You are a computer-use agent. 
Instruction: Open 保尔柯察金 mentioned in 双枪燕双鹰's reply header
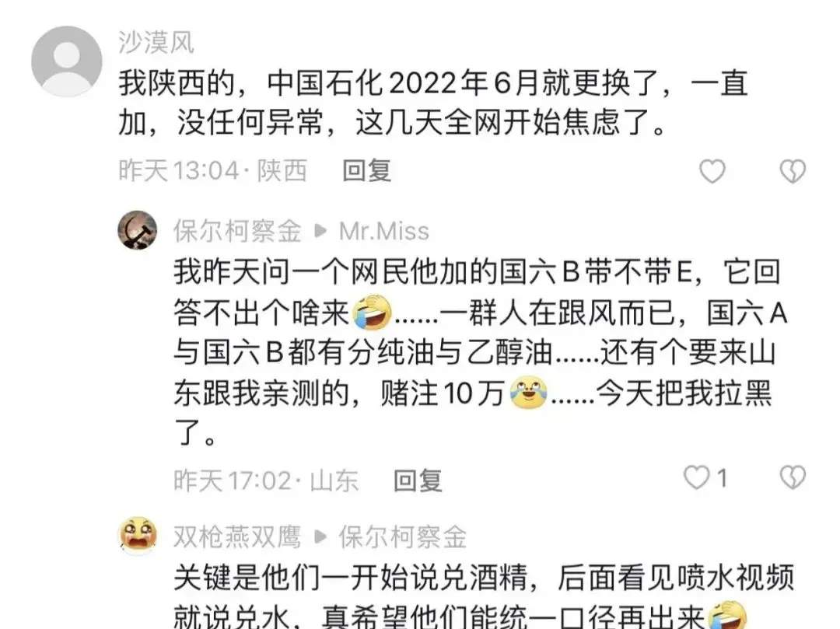[x=402, y=536]
